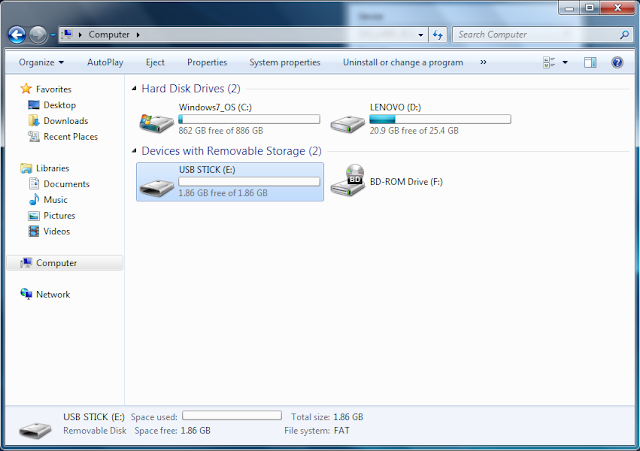
Task: Click USB drive icon in details pane
Action: [35, 430]
